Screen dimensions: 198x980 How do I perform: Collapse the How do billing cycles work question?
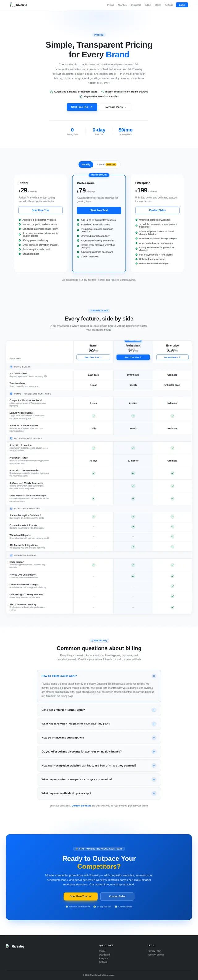point(154,676)
